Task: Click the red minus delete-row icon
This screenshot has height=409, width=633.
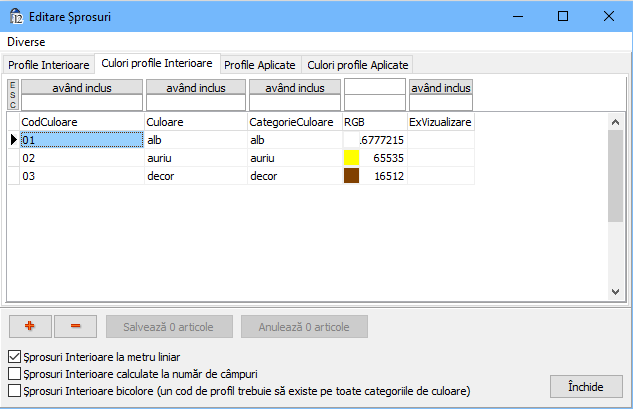Action: 75,327
